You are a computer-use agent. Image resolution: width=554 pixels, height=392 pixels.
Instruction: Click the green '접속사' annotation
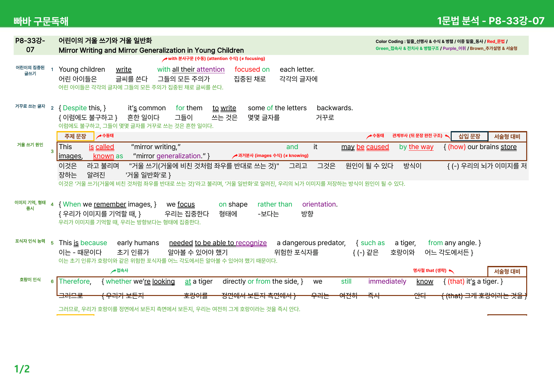pos(122,270)
